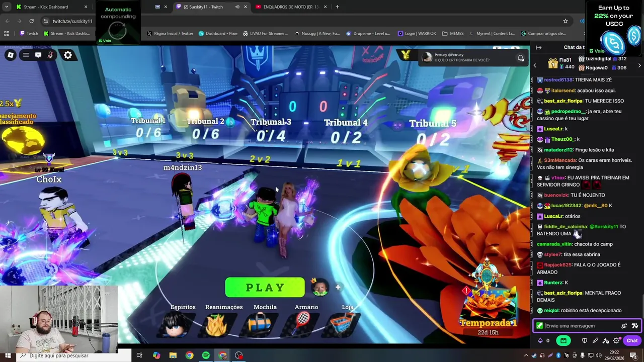The height and width of the screenshot is (362, 644).
Task: Open the Temporada 1 season banner
Action: [x=488, y=302]
